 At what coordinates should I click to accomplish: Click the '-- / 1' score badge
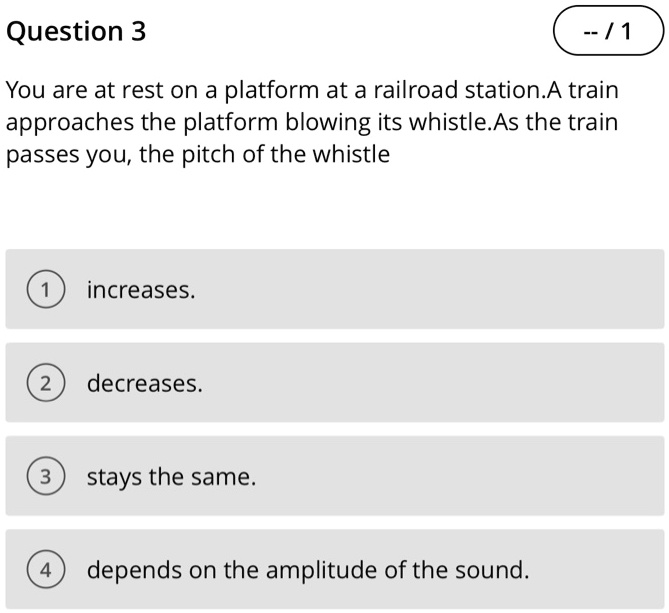click(x=608, y=33)
